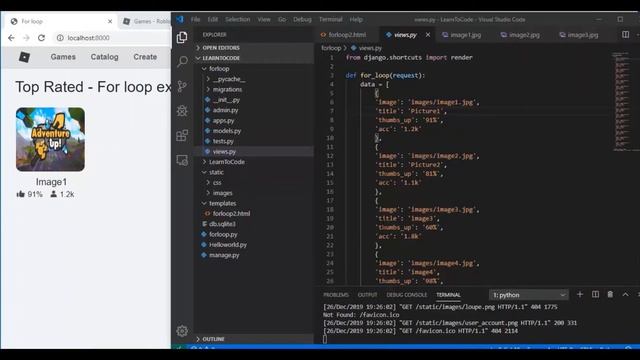Image resolution: width=640 pixels, height=360 pixels.
Task: Open the Debug menu
Action: point(302,19)
